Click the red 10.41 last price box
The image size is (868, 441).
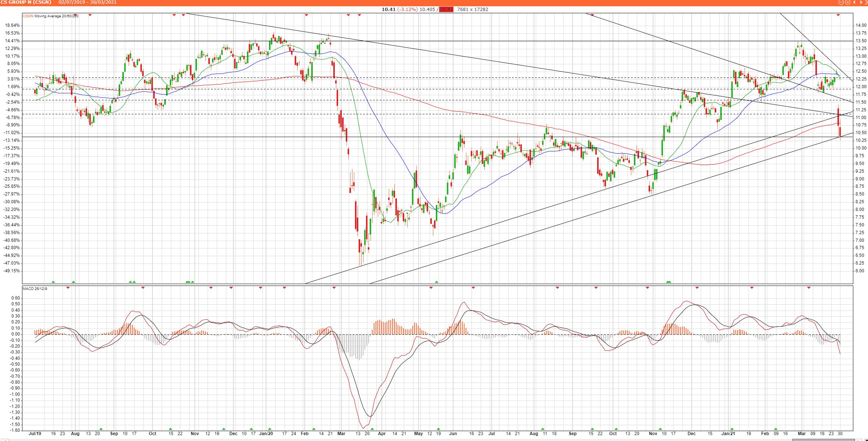(447, 9)
